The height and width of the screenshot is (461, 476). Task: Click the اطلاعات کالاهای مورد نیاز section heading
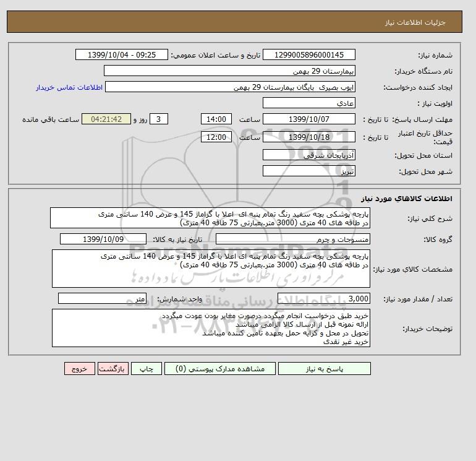point(407,199)
